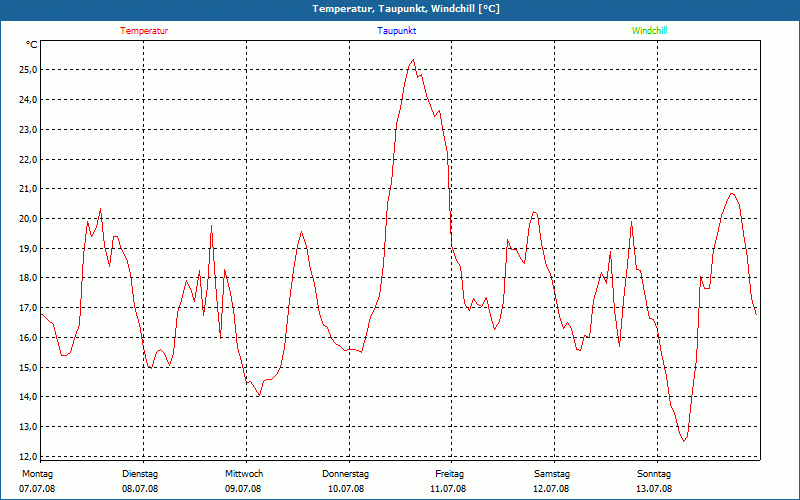This screenshot has width=800, height=500.
Task: Click the date 12.07.08
Action: [x=551, y=489]
